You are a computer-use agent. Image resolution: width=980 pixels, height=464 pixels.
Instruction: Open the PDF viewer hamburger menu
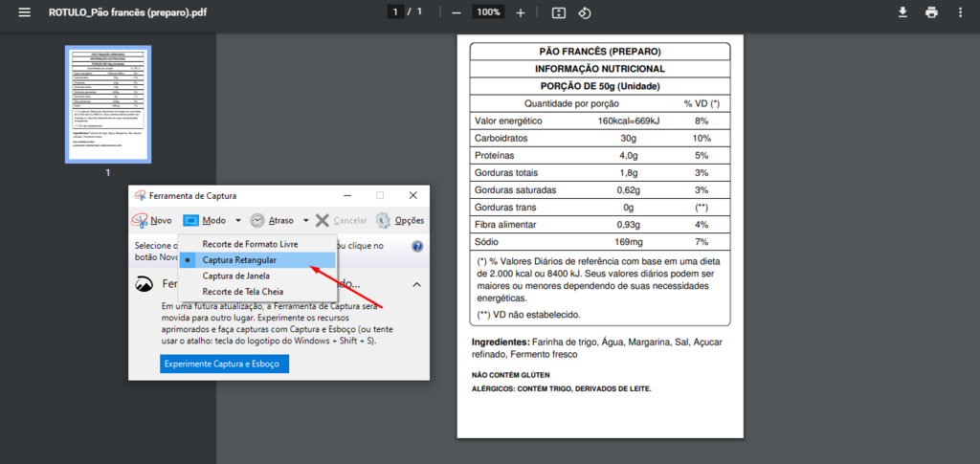(x=24, y=12)
